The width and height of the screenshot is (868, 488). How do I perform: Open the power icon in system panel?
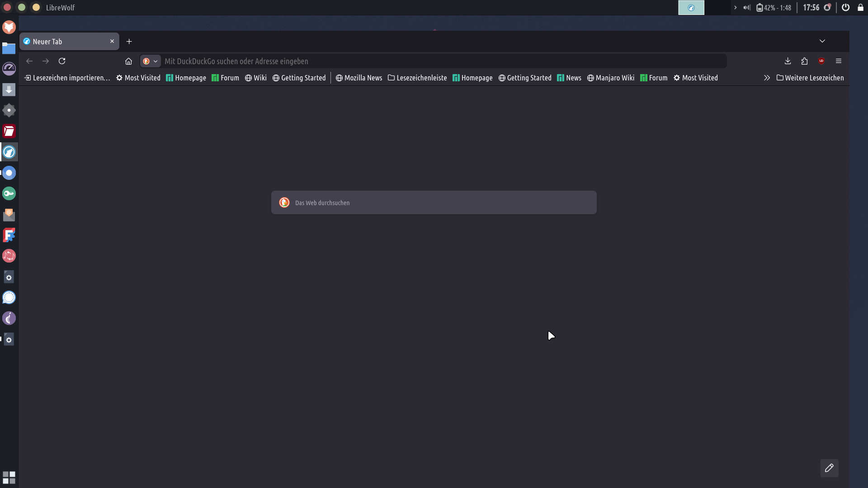point(845,7)
